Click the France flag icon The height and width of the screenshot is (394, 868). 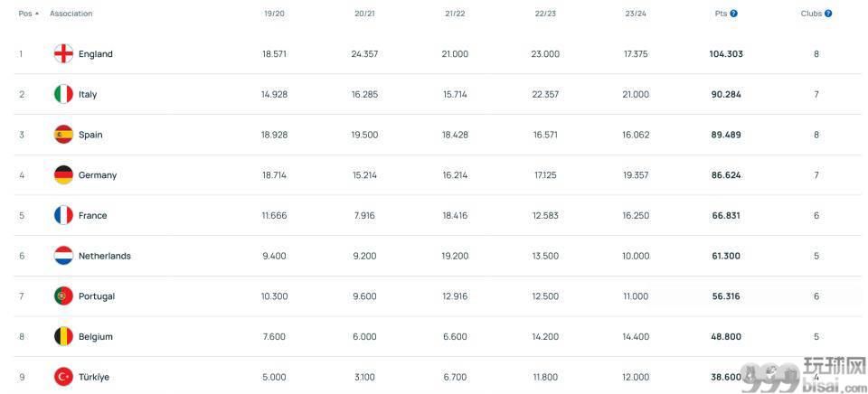tap(63, 215)
